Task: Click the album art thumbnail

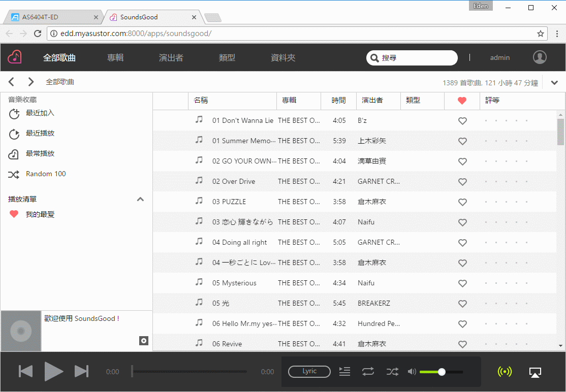Action: click(21, 331)
